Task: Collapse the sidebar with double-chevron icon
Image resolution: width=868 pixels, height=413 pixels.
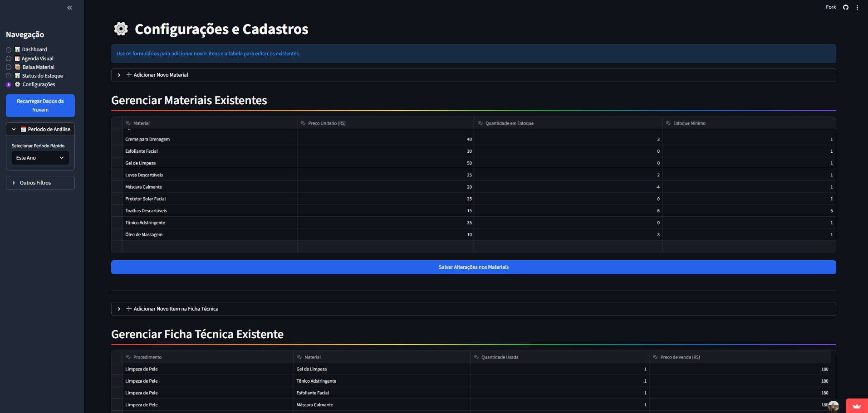Action: tap(69, 8)
